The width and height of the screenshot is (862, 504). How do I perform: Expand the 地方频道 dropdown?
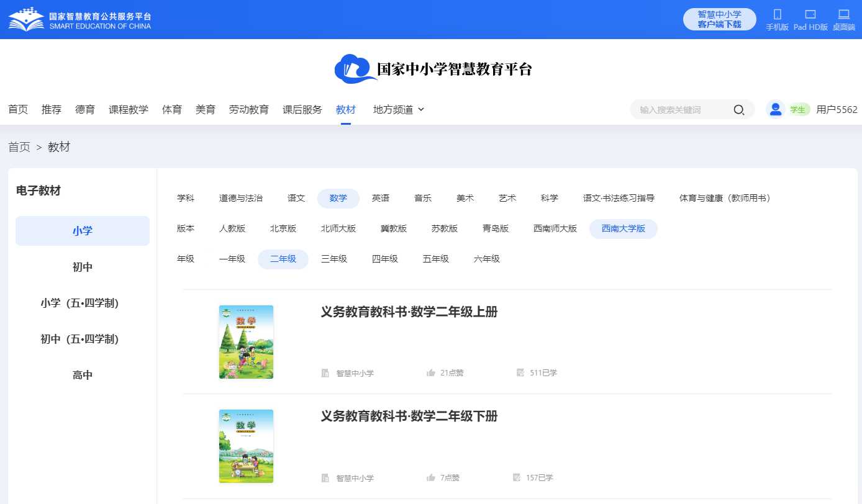(399, 110)
